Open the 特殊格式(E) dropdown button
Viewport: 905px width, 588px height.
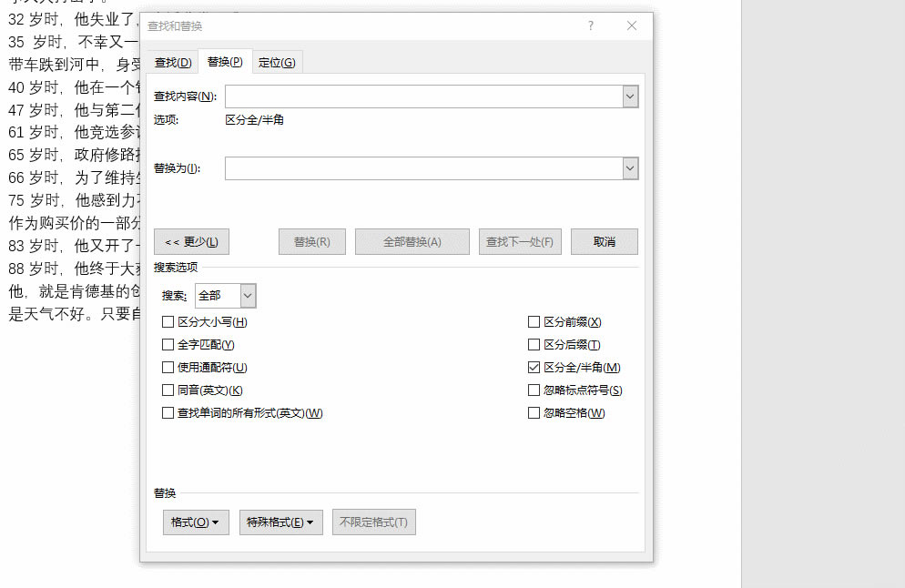(281, 522)
